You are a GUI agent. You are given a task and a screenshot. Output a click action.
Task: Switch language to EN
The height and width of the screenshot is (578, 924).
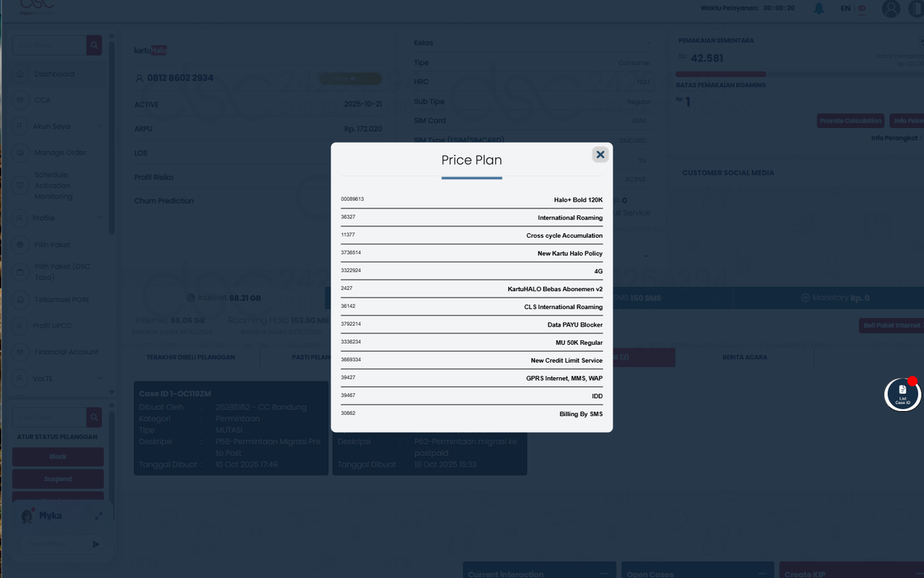[845, 9]
